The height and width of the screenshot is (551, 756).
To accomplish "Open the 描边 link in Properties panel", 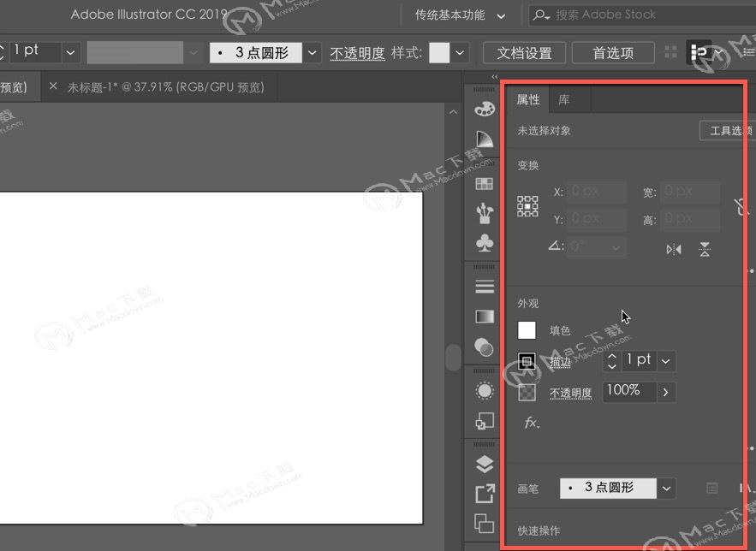I will click(560, 362).
